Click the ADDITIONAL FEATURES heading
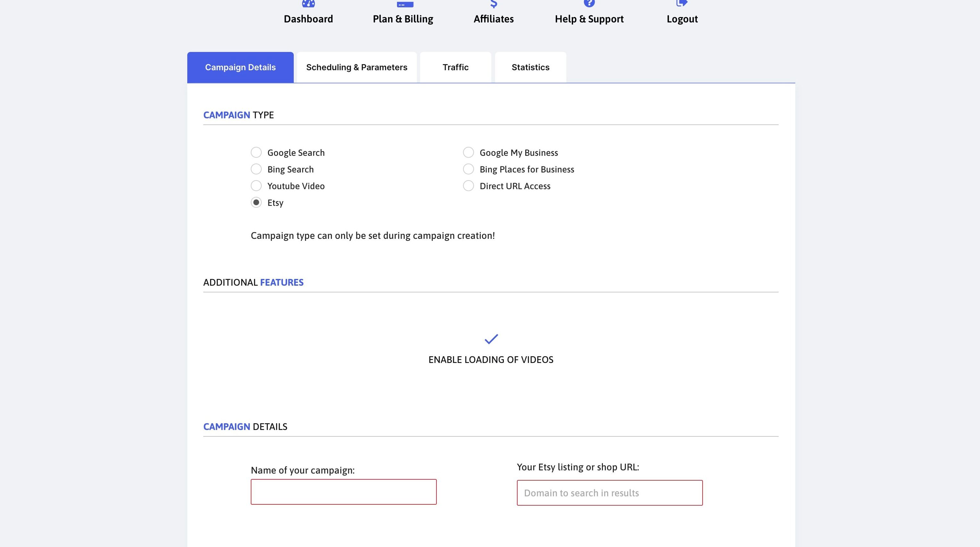The height and width of the screenshot is (547, 980). pyautogui.click(x=253, y=282)
